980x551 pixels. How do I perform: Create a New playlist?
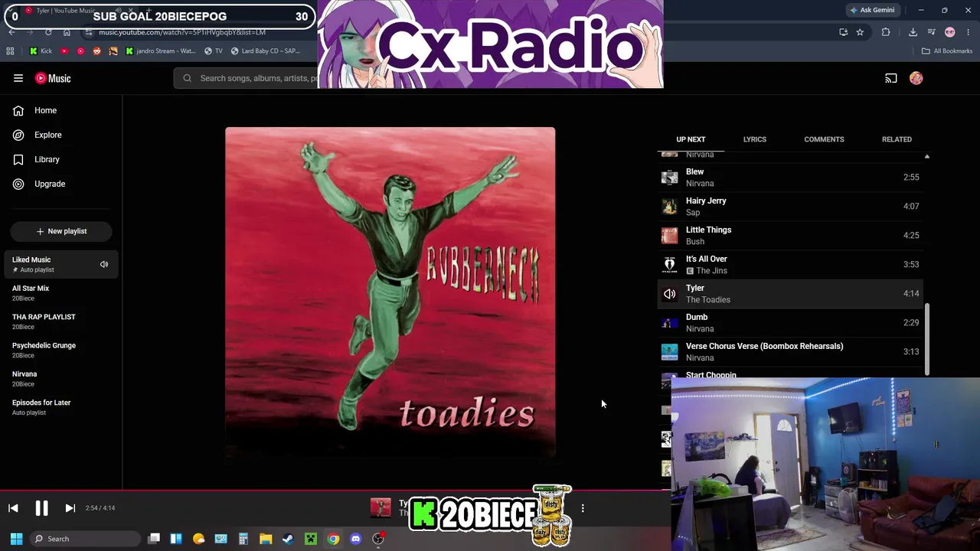coord(61,231)
